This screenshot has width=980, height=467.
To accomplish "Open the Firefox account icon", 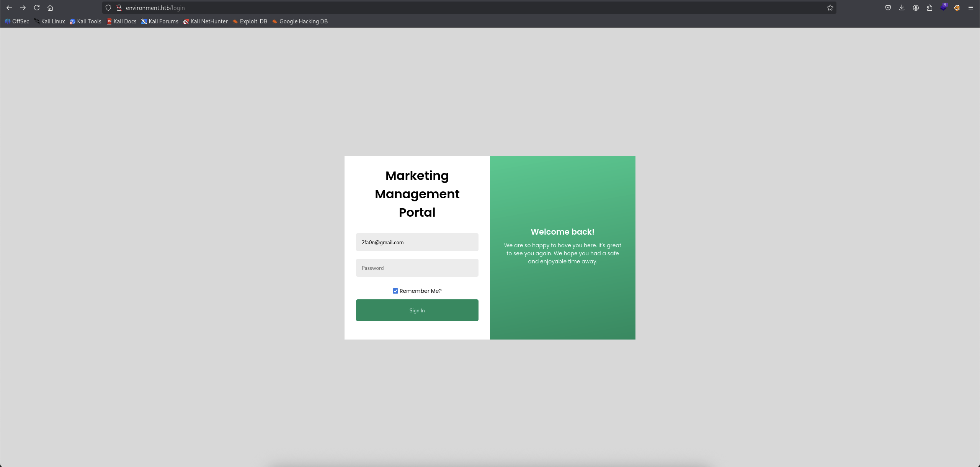I will click(x=916, y=8).
